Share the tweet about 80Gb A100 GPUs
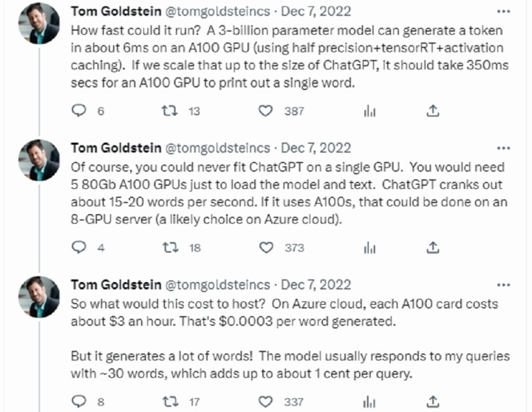Screen dimensions: 532x412 click(x=432, y=247)
